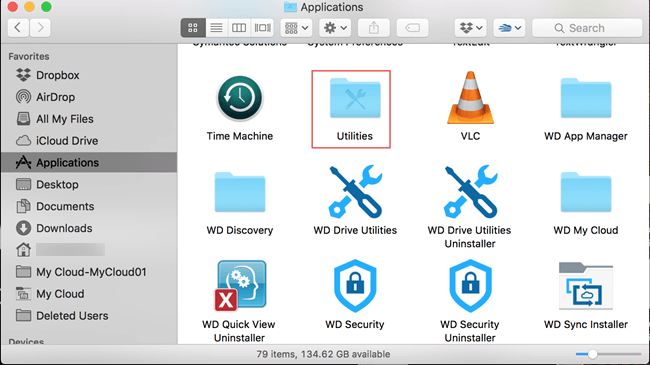Go back with the left arrow

point(18,28)
